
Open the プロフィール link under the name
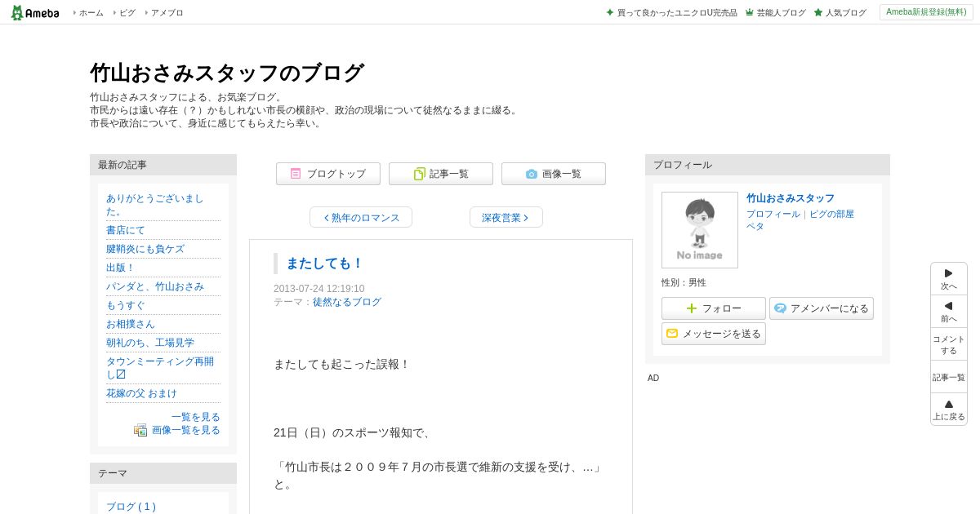click(773, 214)
